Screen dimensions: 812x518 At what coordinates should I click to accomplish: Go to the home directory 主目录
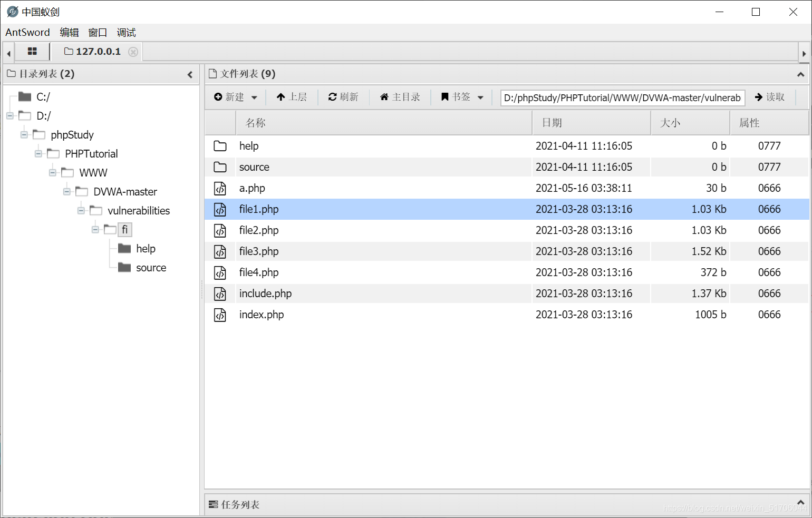pos(400,97)
